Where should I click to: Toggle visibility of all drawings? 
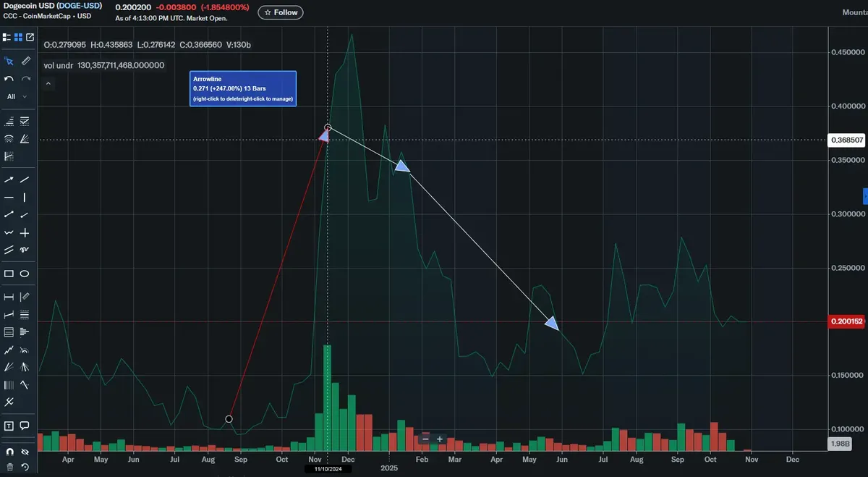25,450
